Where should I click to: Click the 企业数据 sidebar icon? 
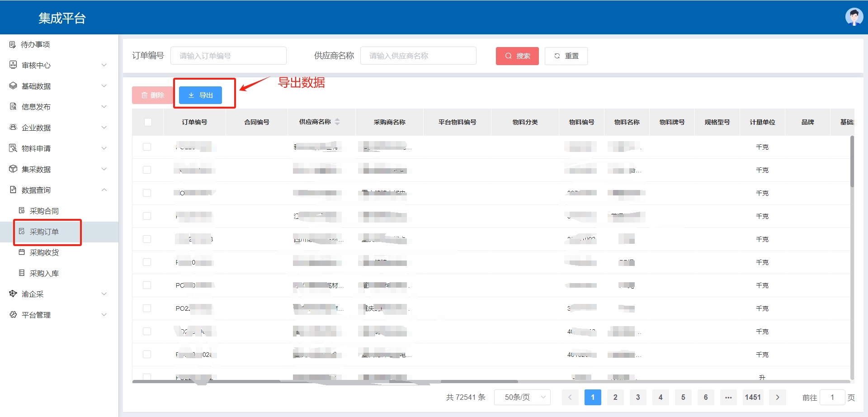[13, 128]
